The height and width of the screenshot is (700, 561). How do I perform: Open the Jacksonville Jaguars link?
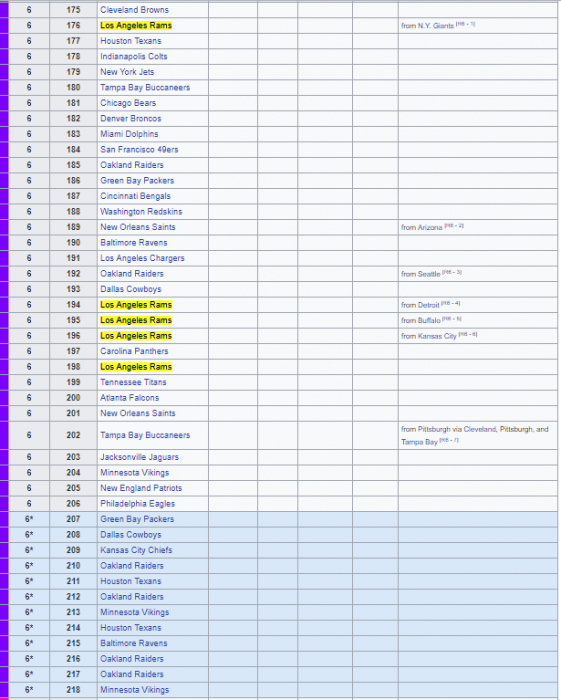point(139,457)
